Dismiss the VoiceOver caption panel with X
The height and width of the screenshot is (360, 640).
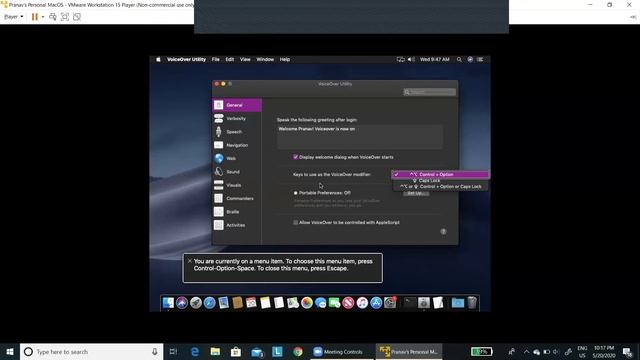pyautogui.click(x=189, y=261)
